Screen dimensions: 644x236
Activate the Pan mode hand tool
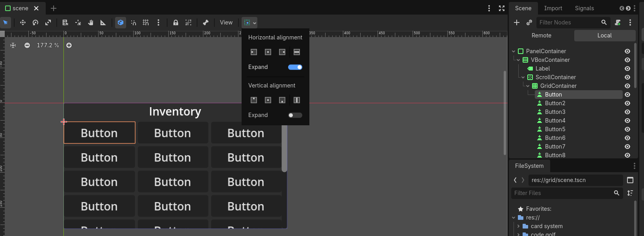coord(91,22)
